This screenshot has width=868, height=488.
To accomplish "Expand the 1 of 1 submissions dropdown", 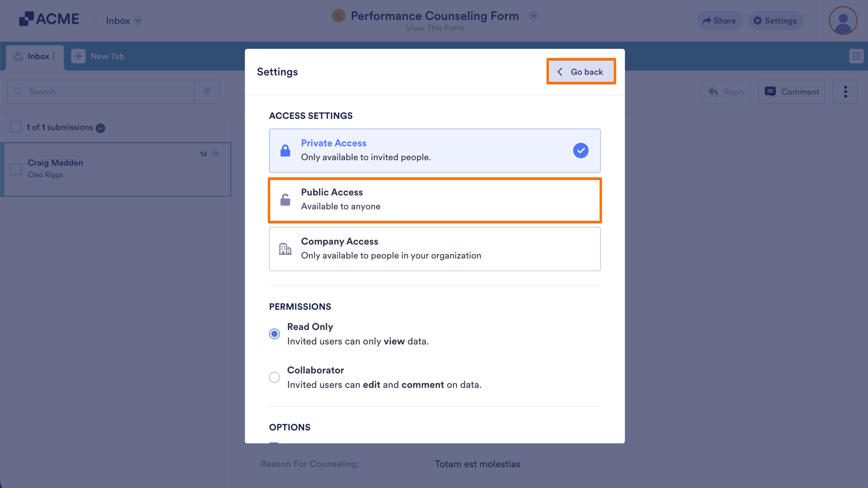I will 100,128.
